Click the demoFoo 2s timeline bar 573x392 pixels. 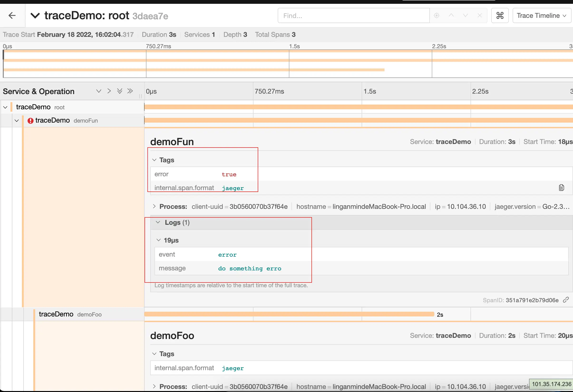[x=289, y=314]
